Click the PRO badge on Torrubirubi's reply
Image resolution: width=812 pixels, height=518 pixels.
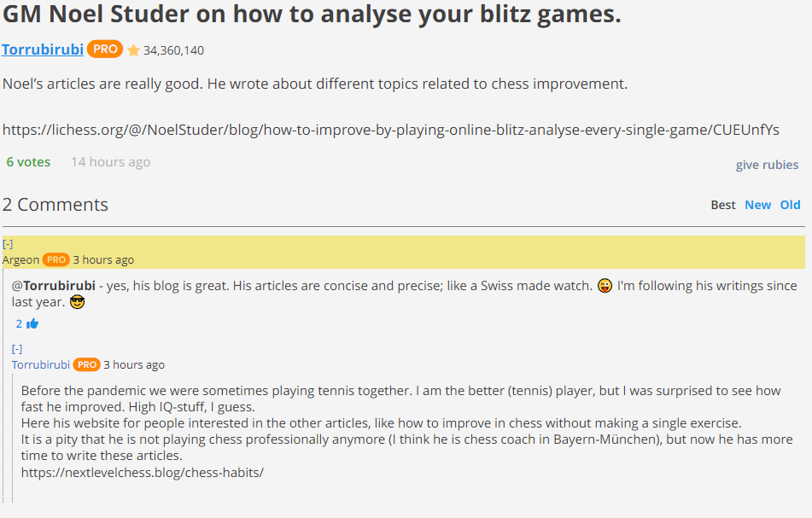pyautogui.click(x=87, y=364)
